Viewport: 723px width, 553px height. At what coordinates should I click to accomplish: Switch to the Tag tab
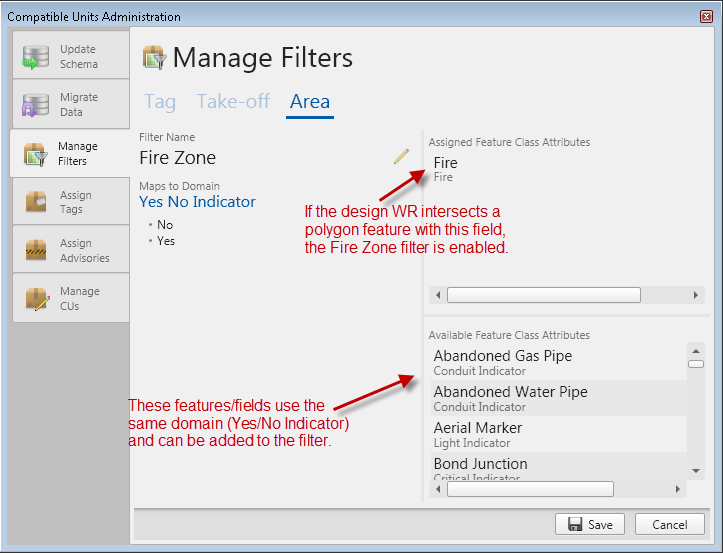pyautogui.click(x=160, y=102)
